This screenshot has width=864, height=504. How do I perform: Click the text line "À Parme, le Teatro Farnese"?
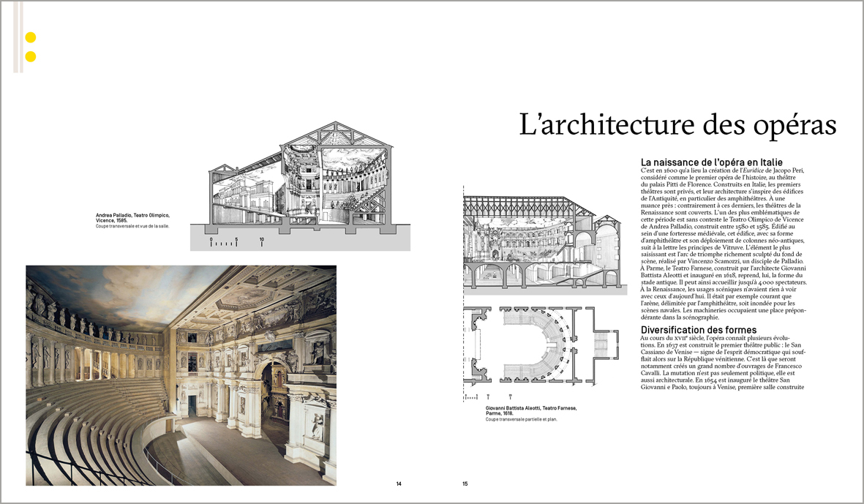[722, 268]
